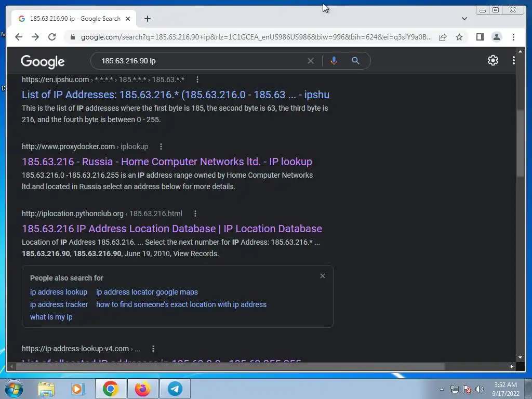The width and height of the screenshot is (532, 399).
Task: Run the search with the magnifier icon
Action: point(355,61)
